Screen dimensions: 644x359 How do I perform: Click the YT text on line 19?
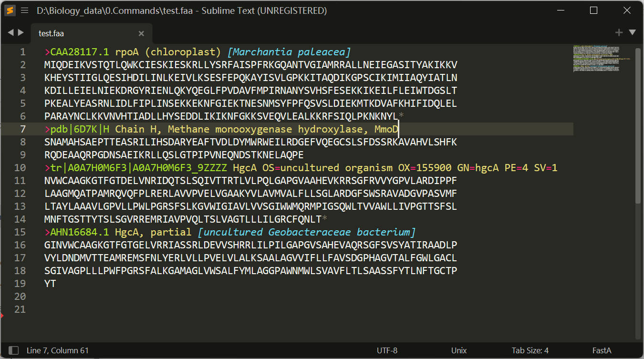click(50, 284)
